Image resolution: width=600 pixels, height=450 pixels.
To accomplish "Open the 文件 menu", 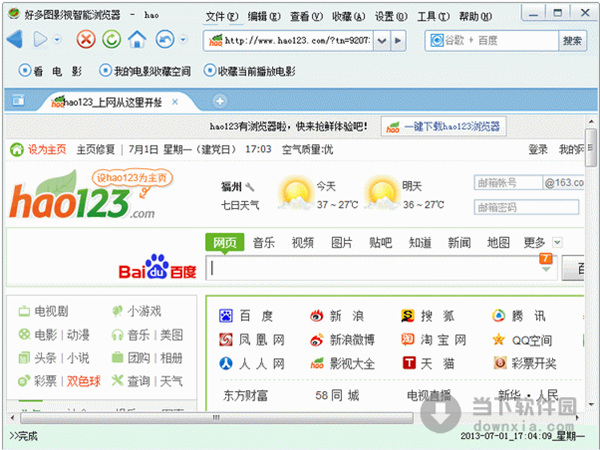I will [x=222, y=16].
